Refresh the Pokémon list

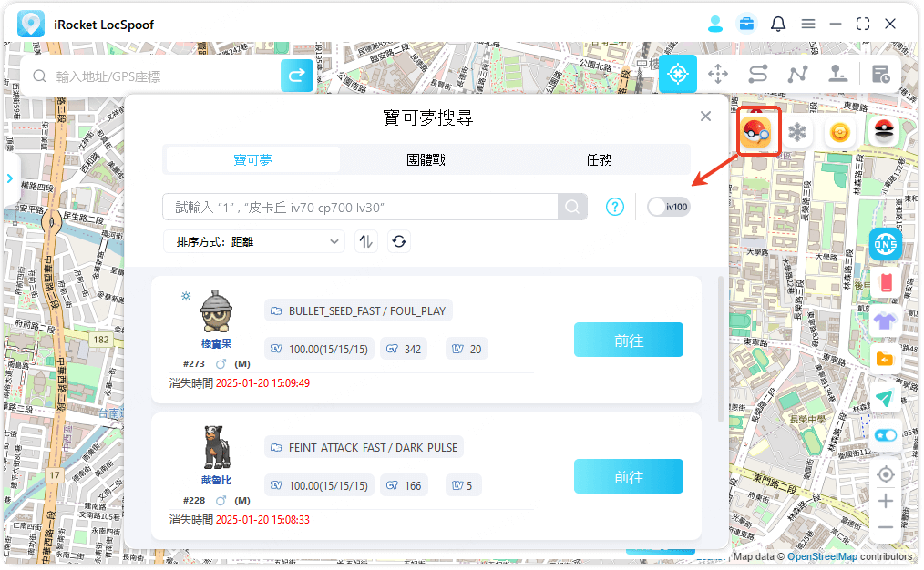click(399, 241)
